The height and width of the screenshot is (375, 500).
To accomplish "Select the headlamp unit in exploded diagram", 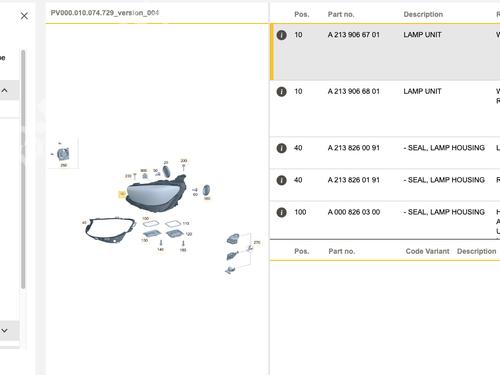I will pyautogui.click(x=156, y=193).
